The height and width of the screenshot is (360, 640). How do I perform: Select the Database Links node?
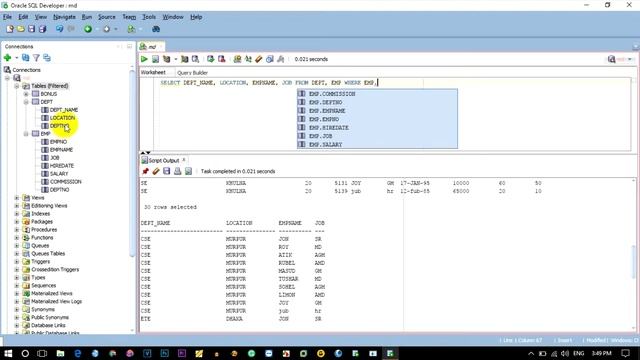click(x=48, y=325)
